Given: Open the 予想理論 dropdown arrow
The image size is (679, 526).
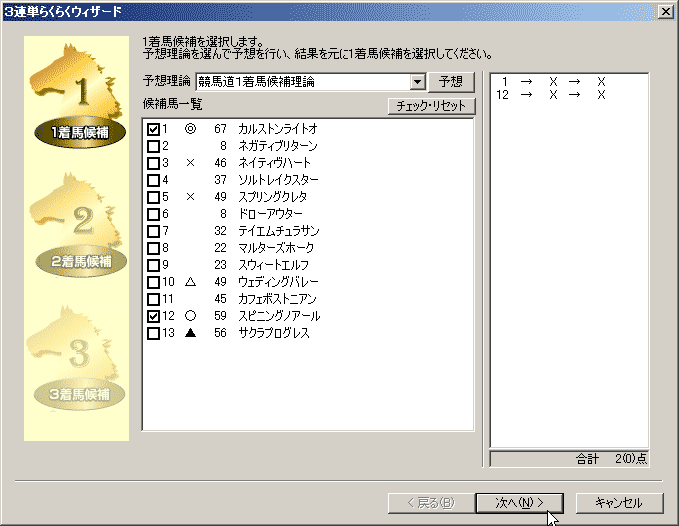Looking at the screenshot, I should [x=418, y=82].
